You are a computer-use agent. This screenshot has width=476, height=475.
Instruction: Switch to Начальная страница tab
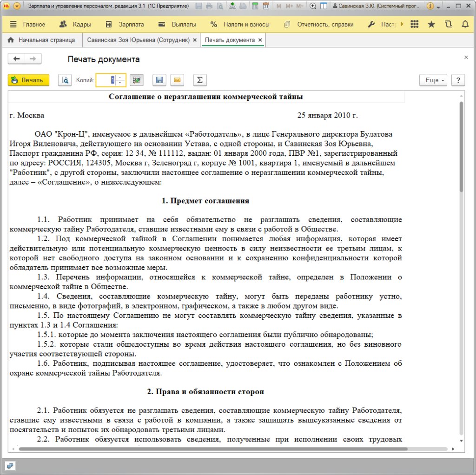[41, 40]
